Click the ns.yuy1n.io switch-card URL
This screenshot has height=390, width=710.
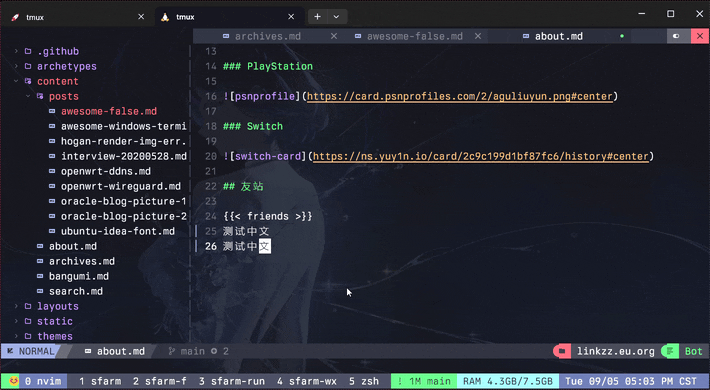tap(480, 156)
